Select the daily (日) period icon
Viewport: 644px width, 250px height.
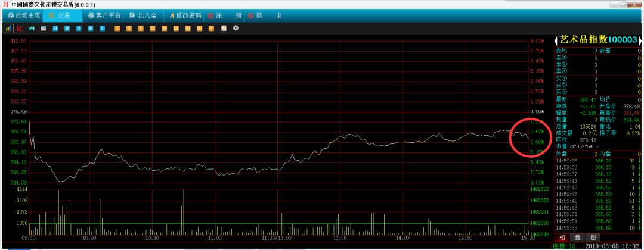pos(55,29)
